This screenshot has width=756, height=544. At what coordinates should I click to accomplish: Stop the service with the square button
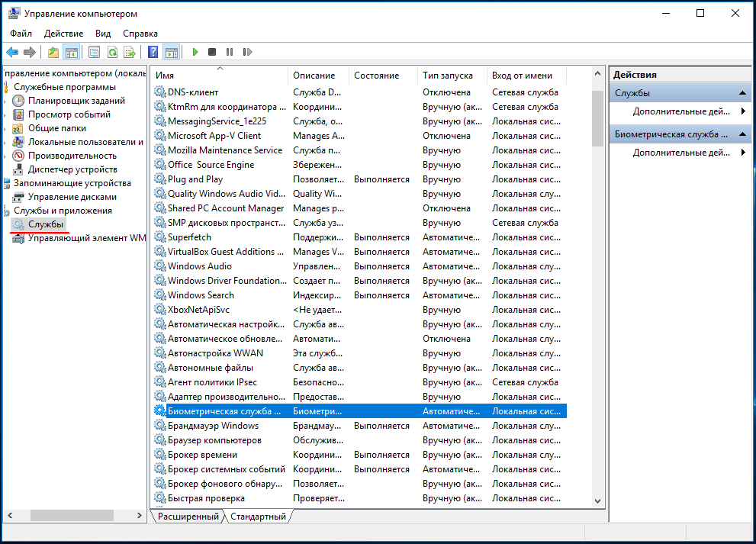coord(212,52)
